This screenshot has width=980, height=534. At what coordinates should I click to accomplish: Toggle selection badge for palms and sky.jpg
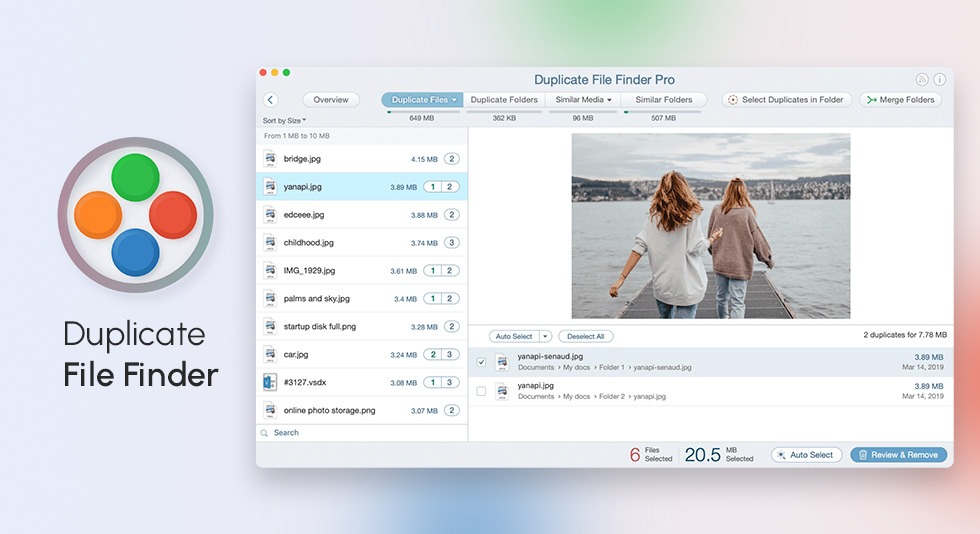pos(441,298)
